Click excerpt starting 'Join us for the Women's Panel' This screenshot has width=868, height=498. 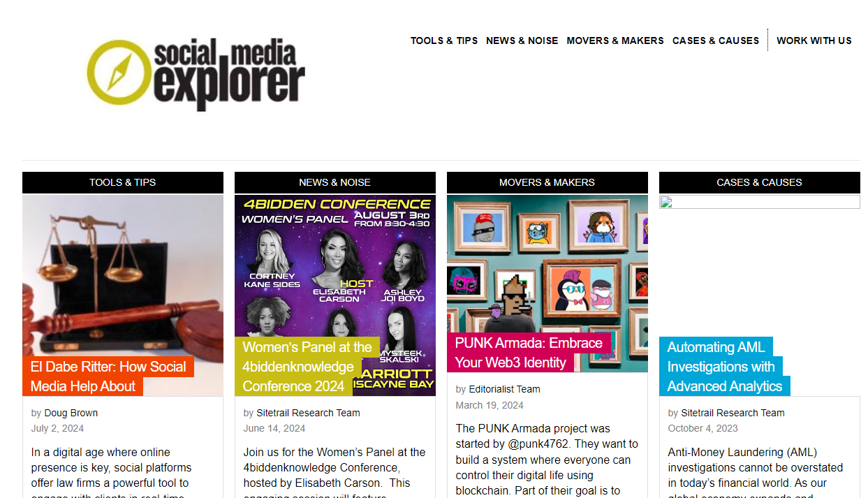point(335,472)
